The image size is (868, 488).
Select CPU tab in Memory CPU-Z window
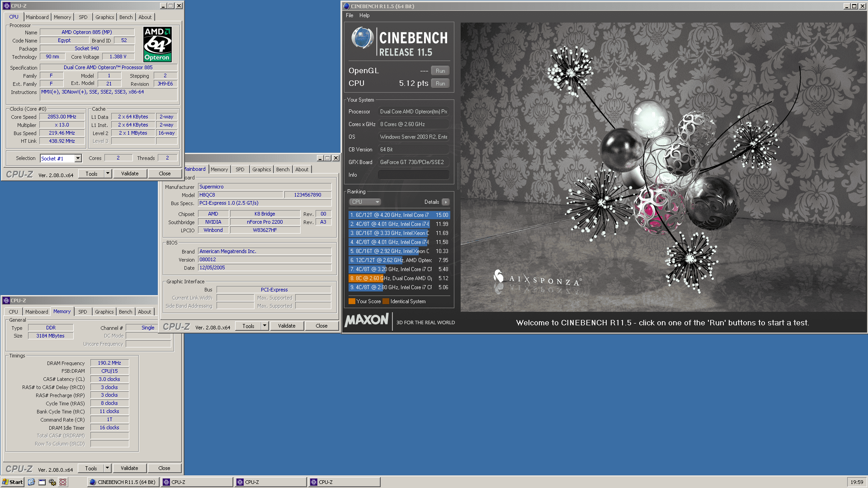tap(14, 312)
